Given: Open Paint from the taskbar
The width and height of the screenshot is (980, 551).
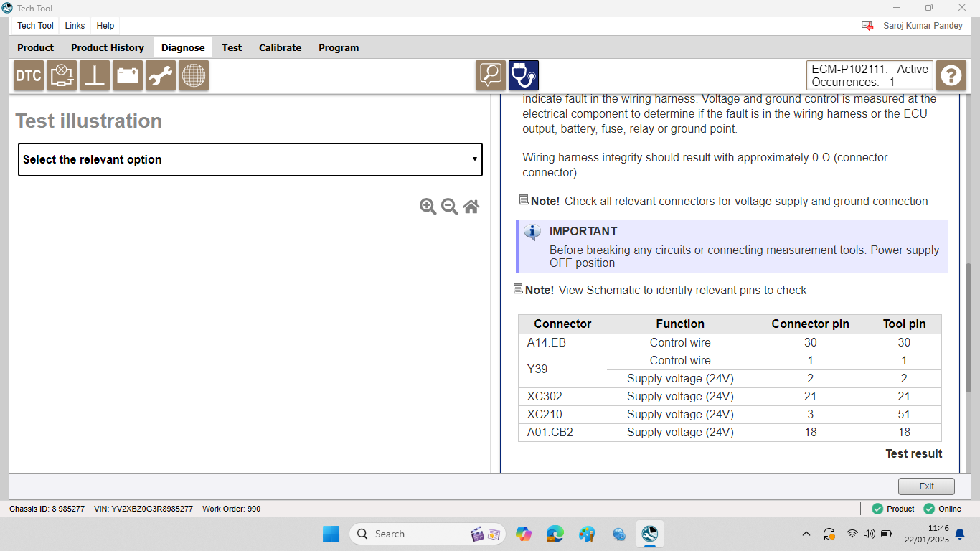Looking at the screenshot, I should [x=587, y=534].
